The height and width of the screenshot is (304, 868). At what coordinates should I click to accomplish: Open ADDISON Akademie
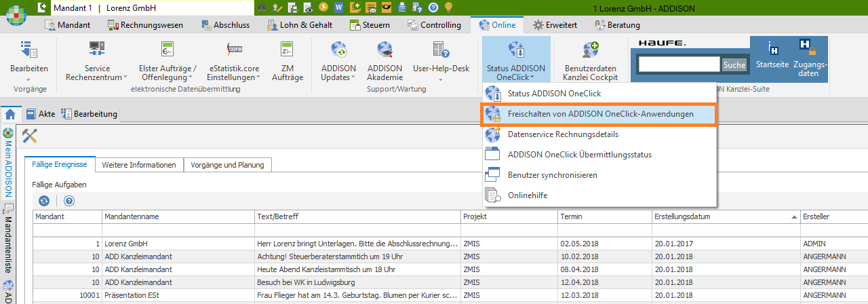[x=384, y=62]
